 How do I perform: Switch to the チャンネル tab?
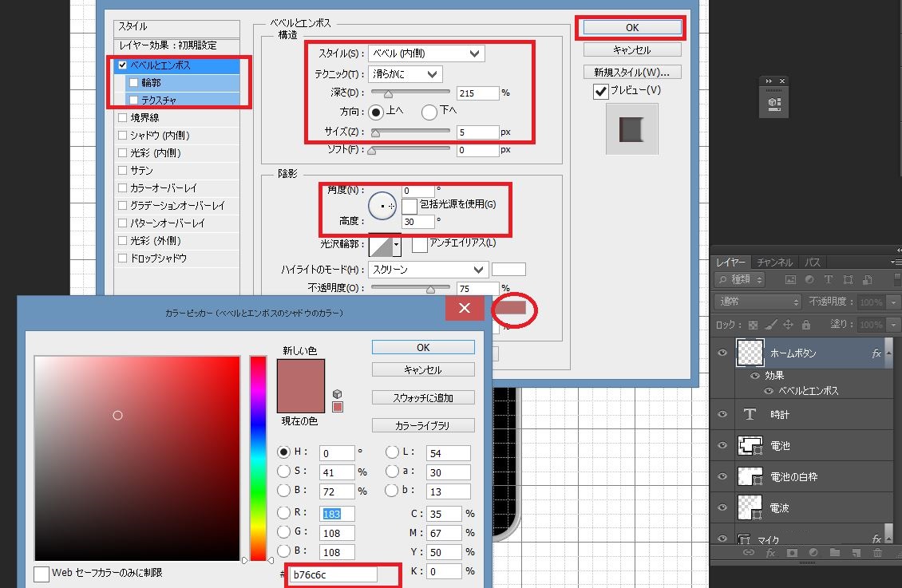click(x=774, y=262)
